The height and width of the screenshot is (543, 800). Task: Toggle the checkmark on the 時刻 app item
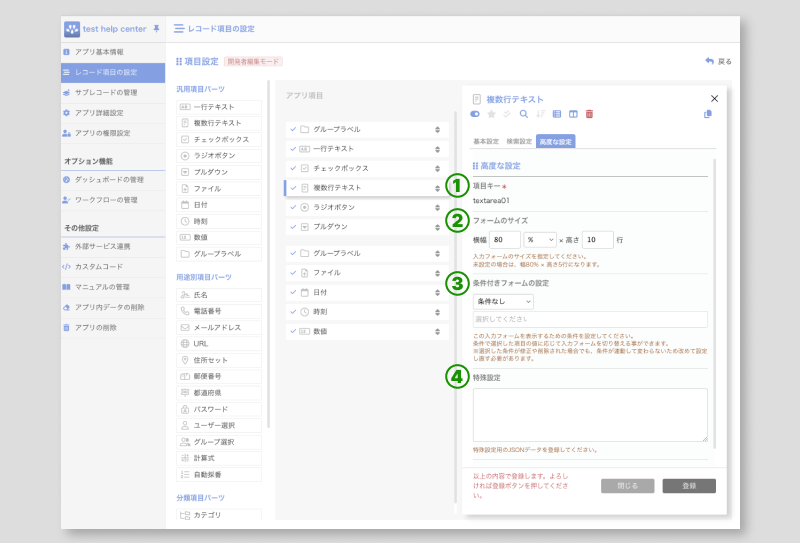[x=293, y=311]
